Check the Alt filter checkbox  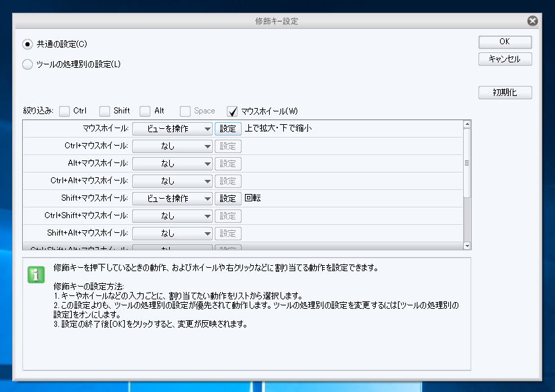[145, 111]
